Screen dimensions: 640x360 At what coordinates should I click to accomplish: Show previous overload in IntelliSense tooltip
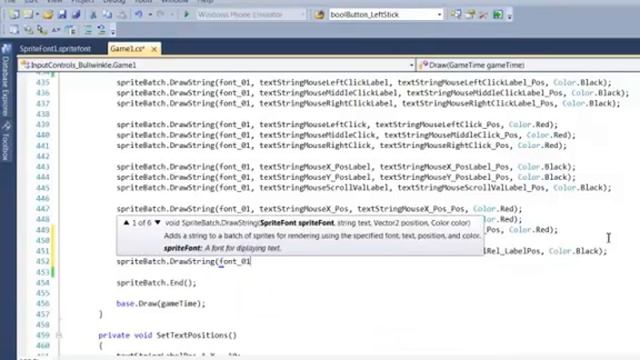(126, 223)
